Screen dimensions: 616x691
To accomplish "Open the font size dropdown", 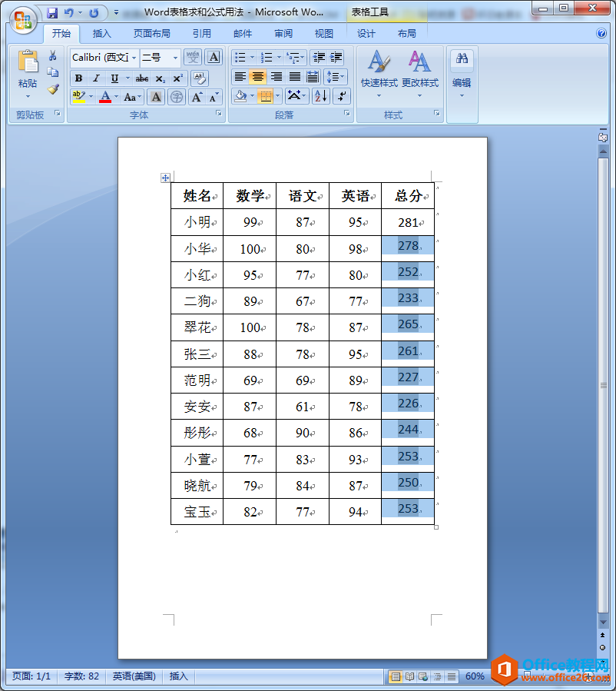I will point(175,58).
